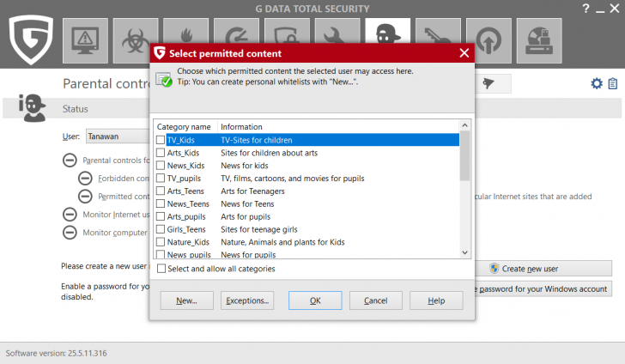The height and width of the screenshot is (364, 625).
Task: Open the Firewall flame icon
Action: pyautogui.click(x=185, y=31)
